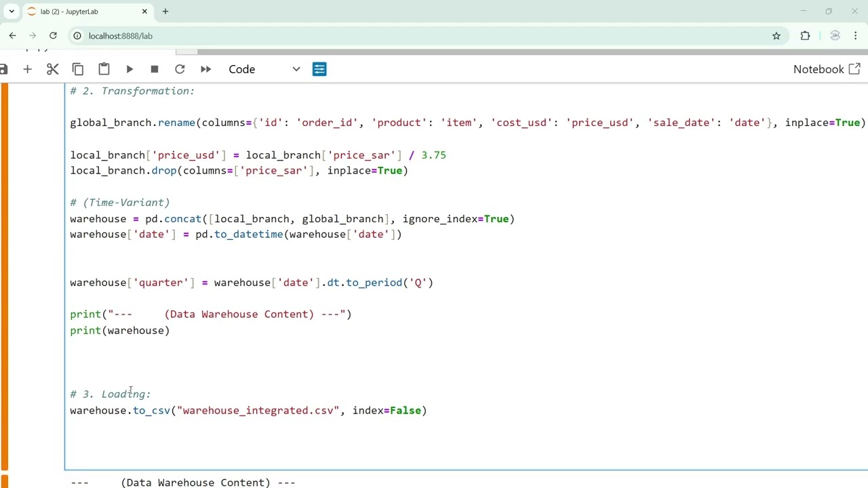Screen dimensions: 868x488
Task: Click the Data Warehouse Content output text
Action: pos(183,483)
